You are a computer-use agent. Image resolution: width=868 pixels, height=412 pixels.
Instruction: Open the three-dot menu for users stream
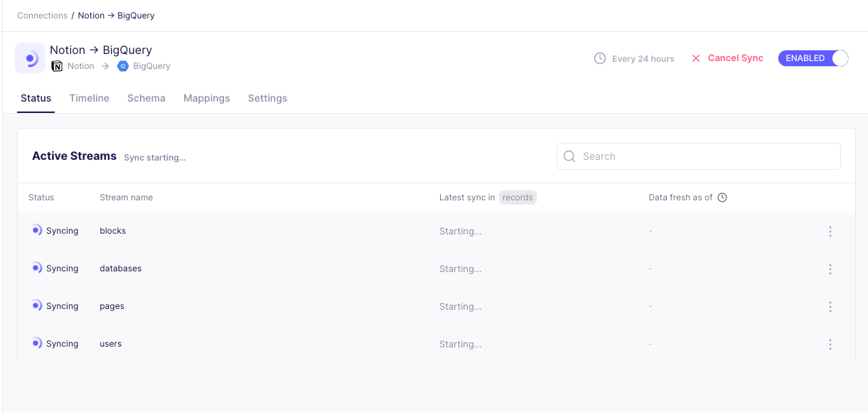pos(830,345)
